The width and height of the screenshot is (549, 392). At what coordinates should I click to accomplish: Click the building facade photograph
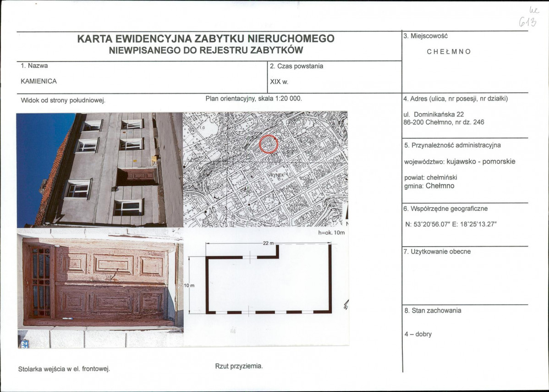tap(99, 170)
